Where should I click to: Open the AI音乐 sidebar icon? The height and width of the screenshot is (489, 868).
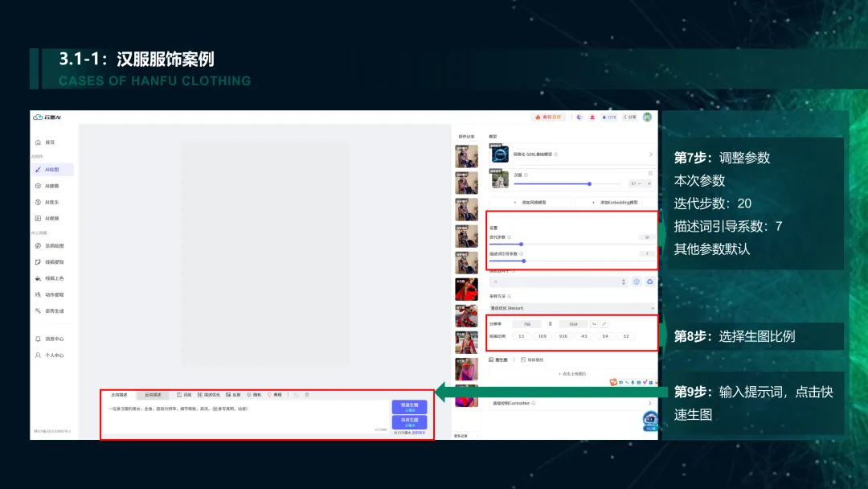pyautogui.click(x=39, y=202)
